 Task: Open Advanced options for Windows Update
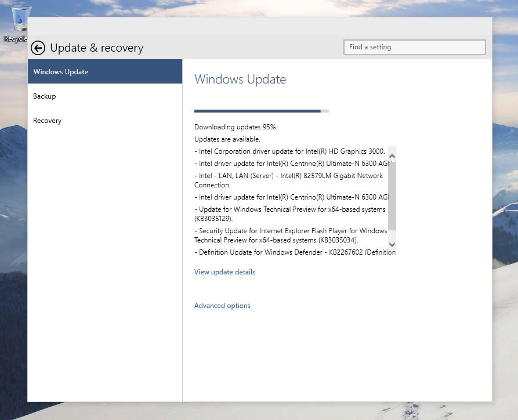pyautogui.click(x=222, y=305)
